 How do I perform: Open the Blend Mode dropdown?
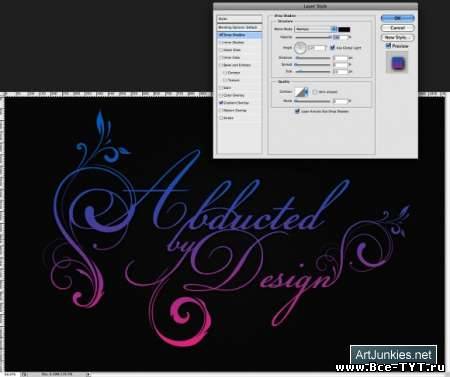[x=316, y=29]
